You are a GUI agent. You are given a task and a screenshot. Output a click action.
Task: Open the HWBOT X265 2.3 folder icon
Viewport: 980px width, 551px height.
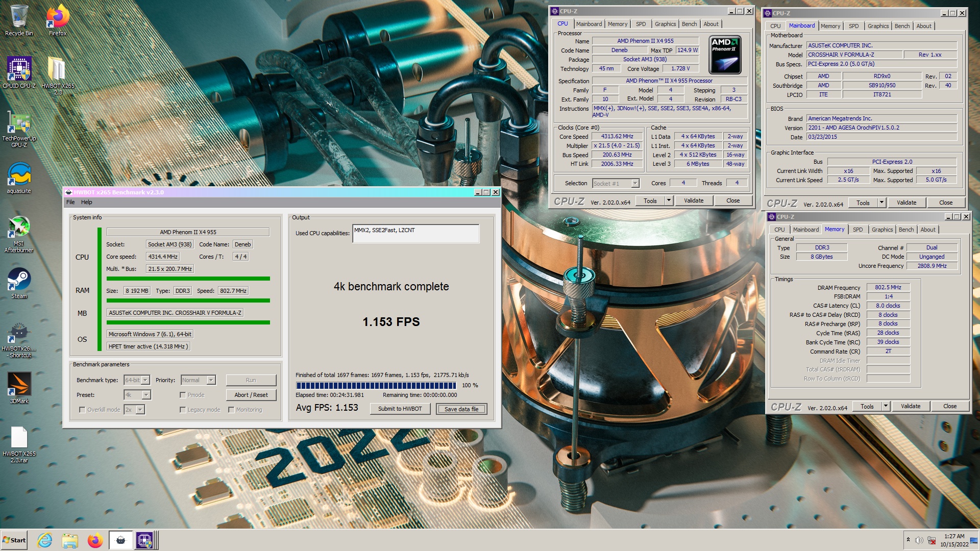(58, 76)
